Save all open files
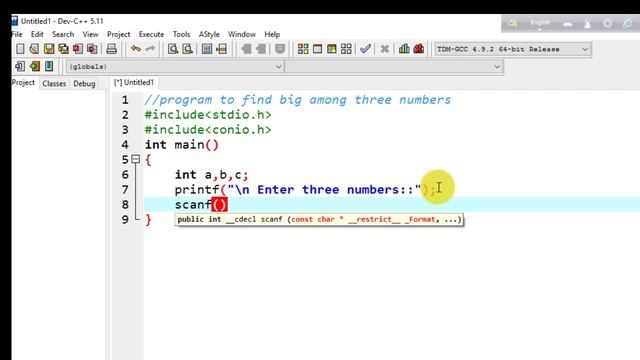The height and width of the screenshot is (360, 640). [x=63, y=49]
